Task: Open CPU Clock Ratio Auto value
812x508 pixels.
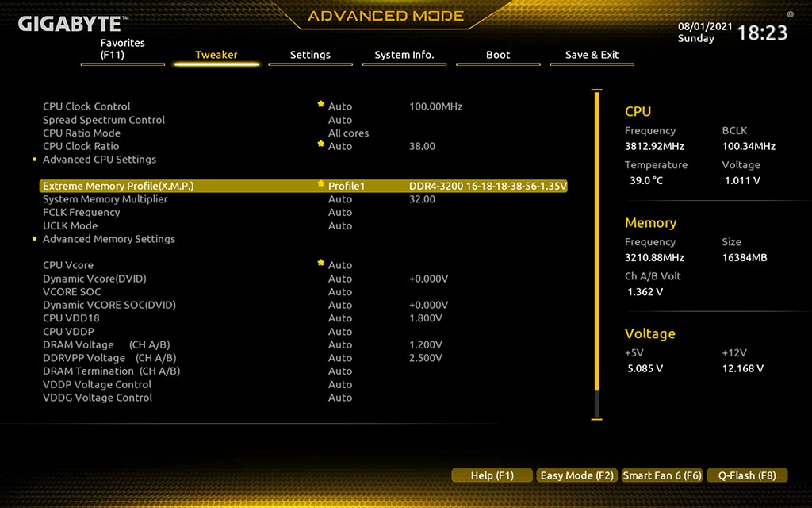Action: [340, 146]
